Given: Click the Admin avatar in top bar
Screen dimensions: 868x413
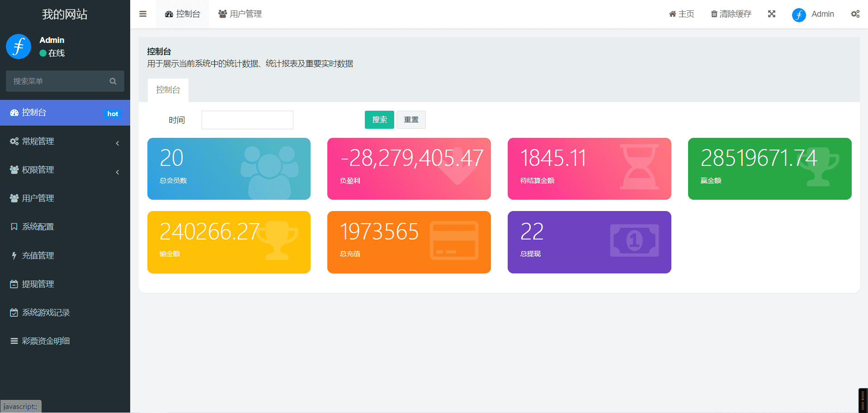Looking at the screenshot, I should click(x=799, y=14).
